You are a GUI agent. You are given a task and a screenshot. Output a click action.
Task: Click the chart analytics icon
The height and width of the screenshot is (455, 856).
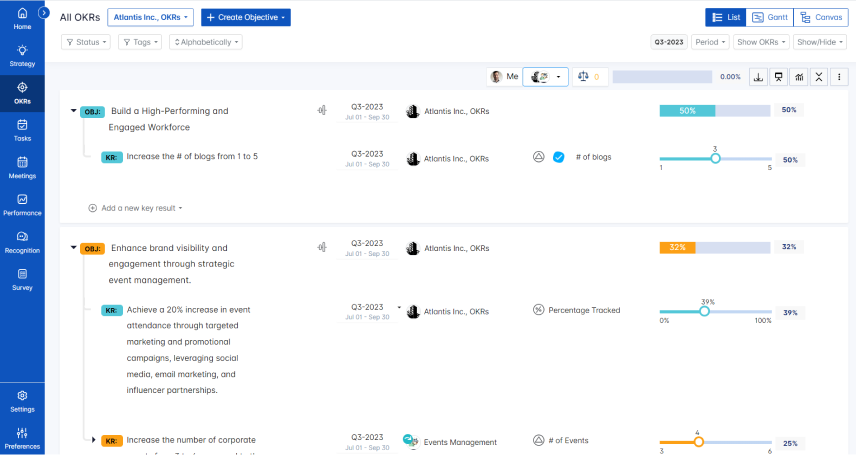tap(799, 77)
